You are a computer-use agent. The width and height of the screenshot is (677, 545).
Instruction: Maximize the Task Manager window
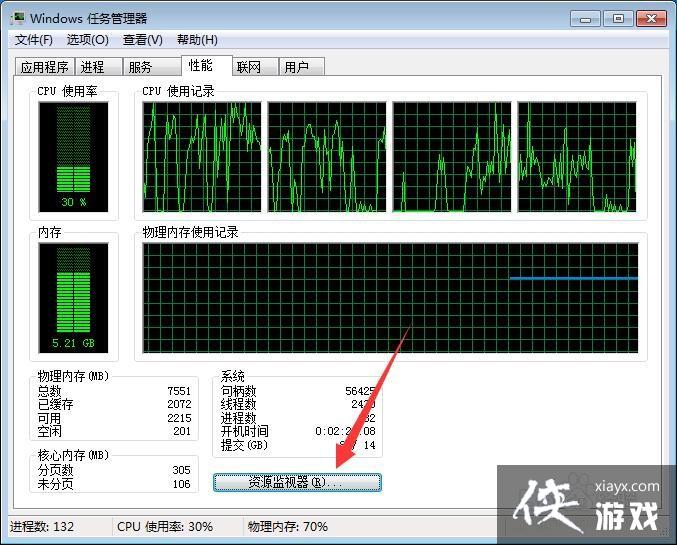pos(618,19)
